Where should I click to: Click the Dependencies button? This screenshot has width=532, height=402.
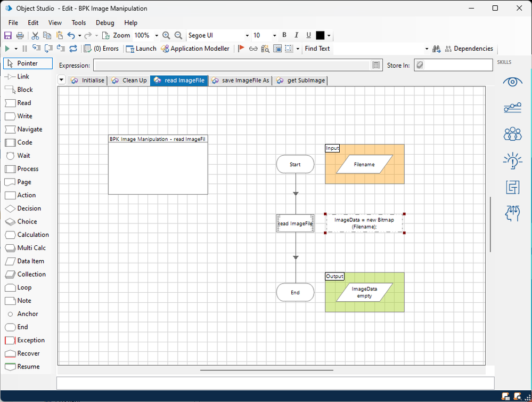[x=468, y=49]
